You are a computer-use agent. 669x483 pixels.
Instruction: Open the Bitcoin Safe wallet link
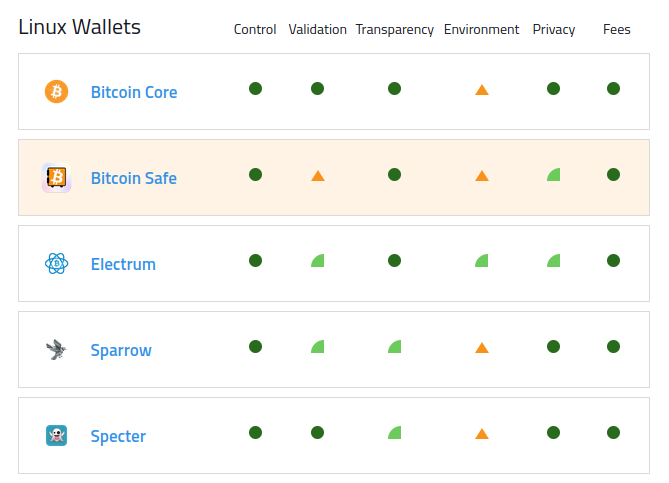click(134, 178)
